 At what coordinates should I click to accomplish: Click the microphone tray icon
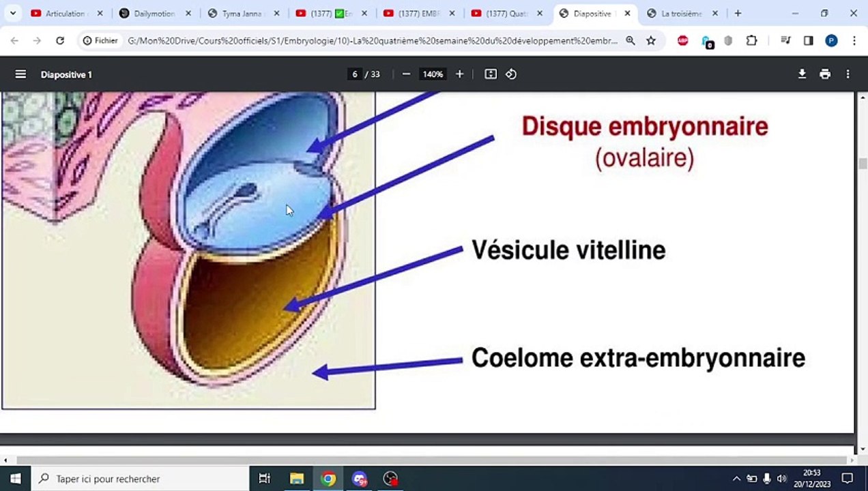pos(767,479)
